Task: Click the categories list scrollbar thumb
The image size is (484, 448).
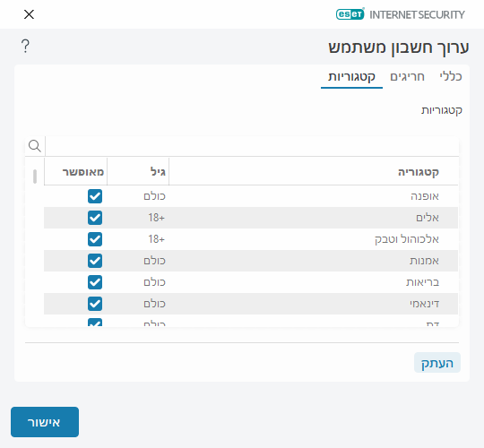Action: click(x=35, y=177)
